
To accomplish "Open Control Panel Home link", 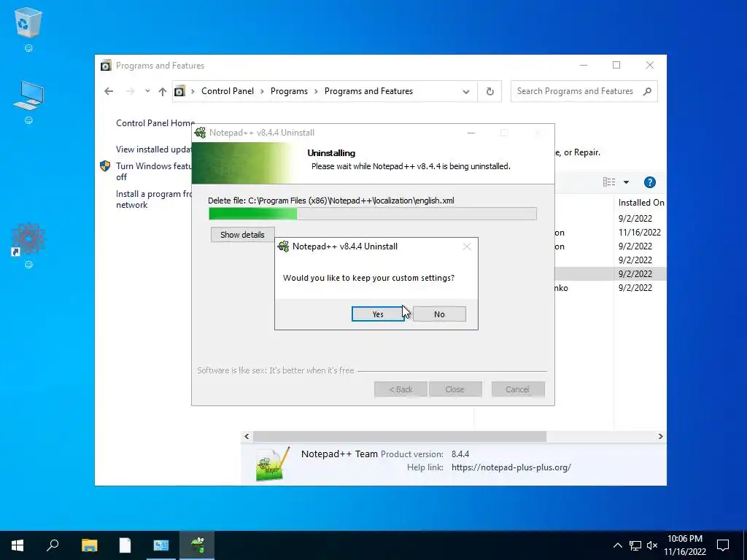I will (x=155, y=122).
